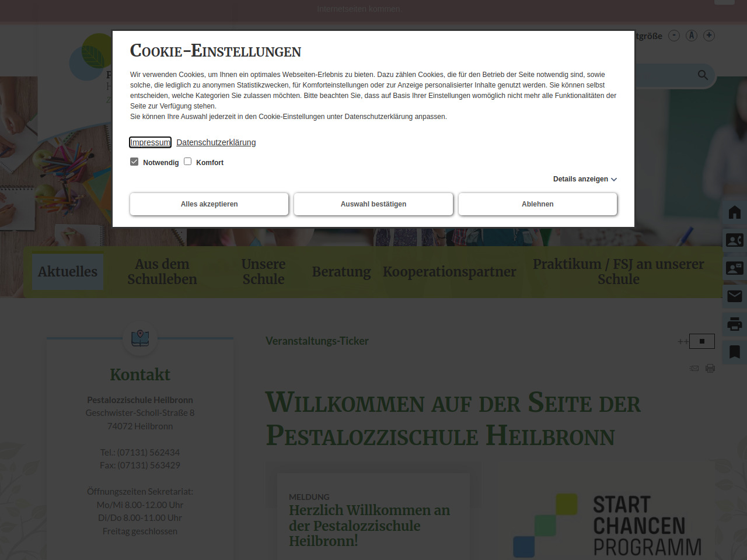Open the Unsere Schule menu
Image resolution: width=747 pixels, height=560 pixels.
263,272
